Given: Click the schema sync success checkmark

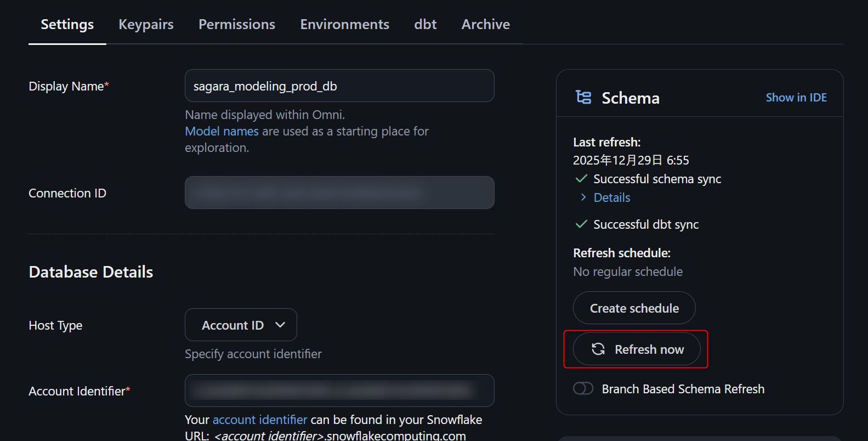Looking at the screenshot, I should [581, 179].
